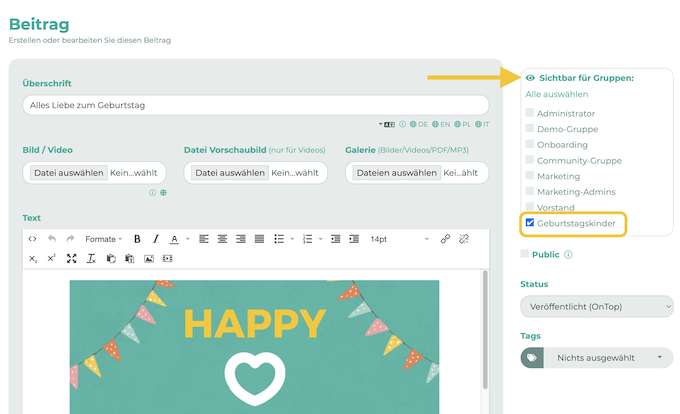
Task: Apply superscript formatting
Action: coord(51,258)
